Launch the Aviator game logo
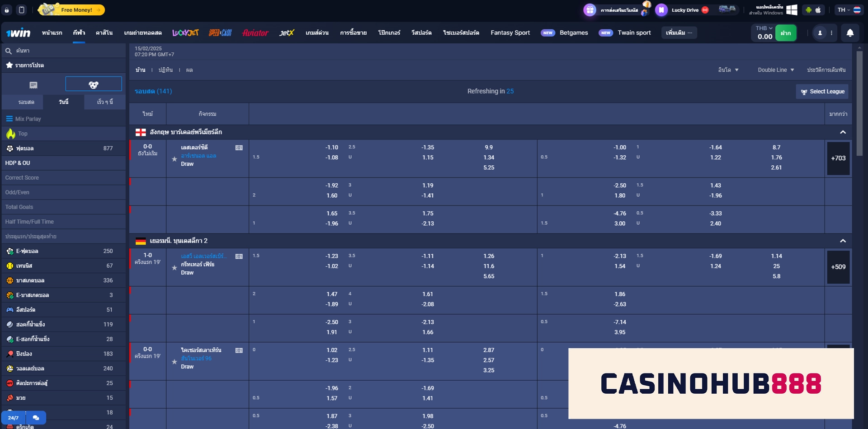868x429 pixels. [x=255, y=33]
